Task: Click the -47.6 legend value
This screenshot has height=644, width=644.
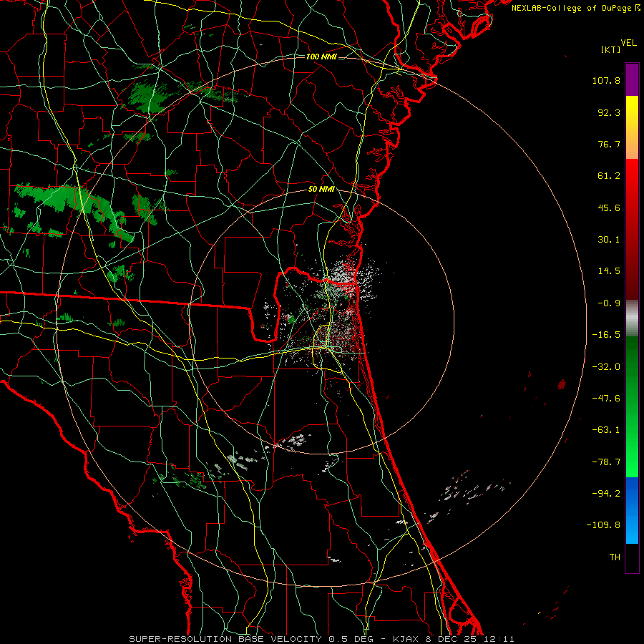Action: coord(606,399)
